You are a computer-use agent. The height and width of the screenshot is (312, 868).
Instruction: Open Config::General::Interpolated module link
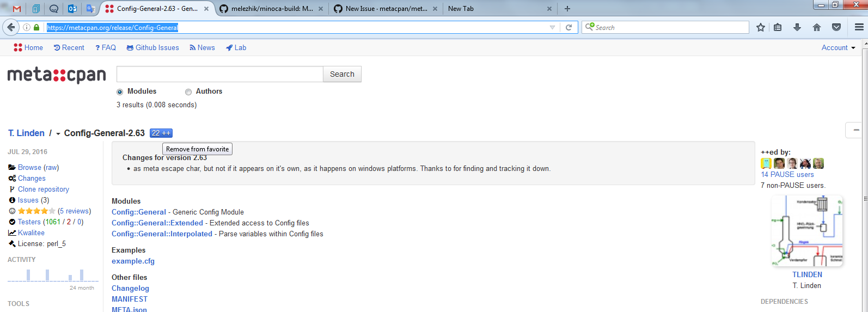click(162, 234)
